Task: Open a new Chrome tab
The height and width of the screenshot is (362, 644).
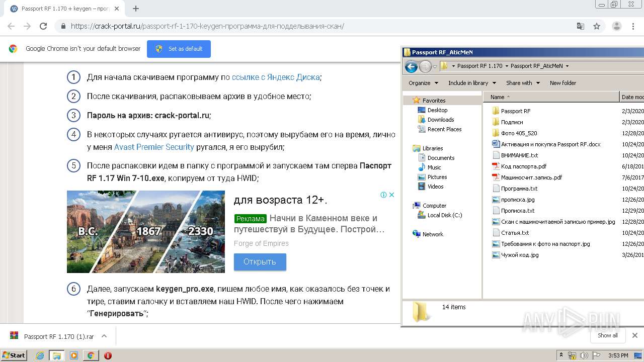Action: tap(136, 9)
